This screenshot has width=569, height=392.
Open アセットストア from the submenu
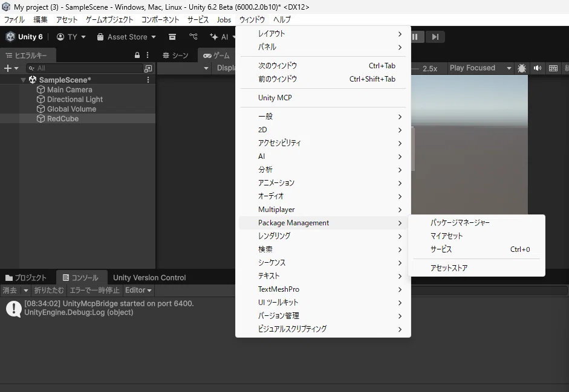(476, 268)
